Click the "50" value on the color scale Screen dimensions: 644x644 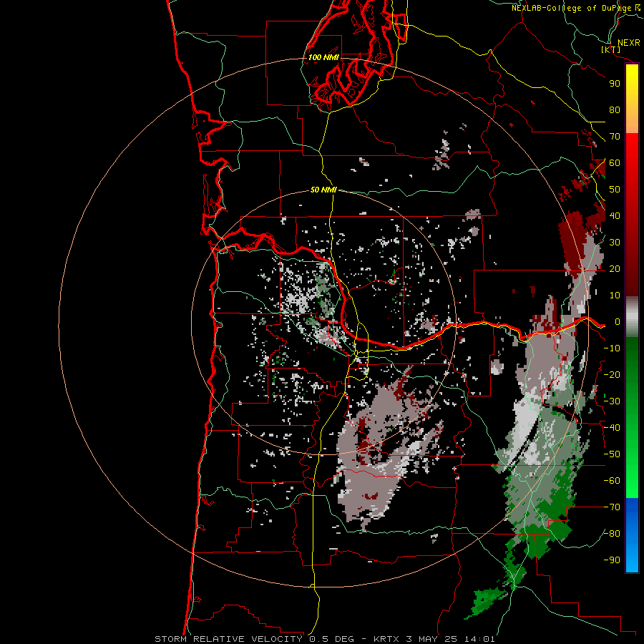tap(615, 190)
